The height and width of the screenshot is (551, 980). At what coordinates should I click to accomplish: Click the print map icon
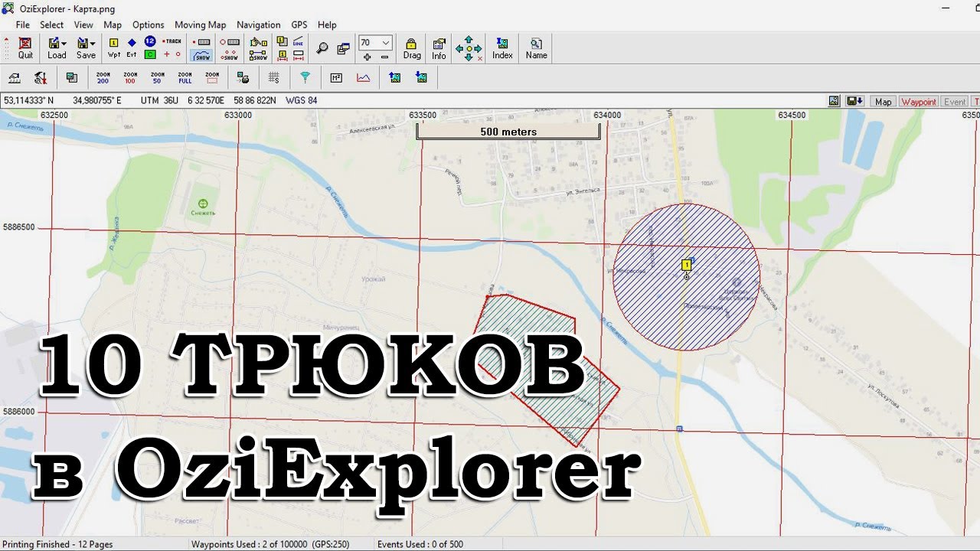[243, 77]
